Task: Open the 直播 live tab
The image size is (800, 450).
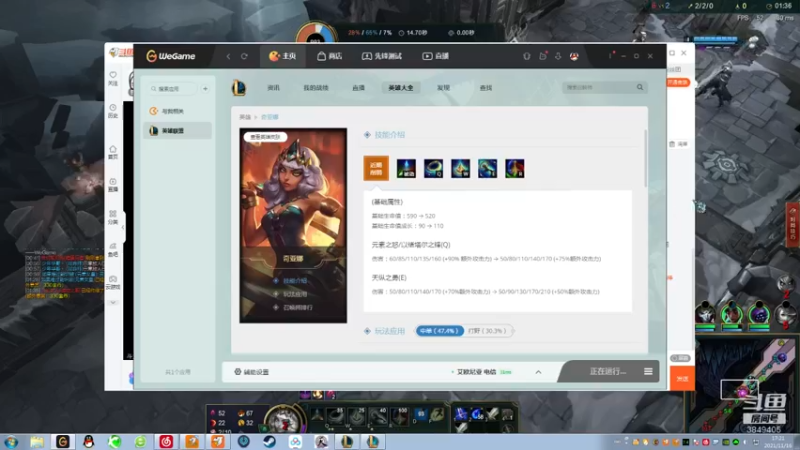Action: 435,56
